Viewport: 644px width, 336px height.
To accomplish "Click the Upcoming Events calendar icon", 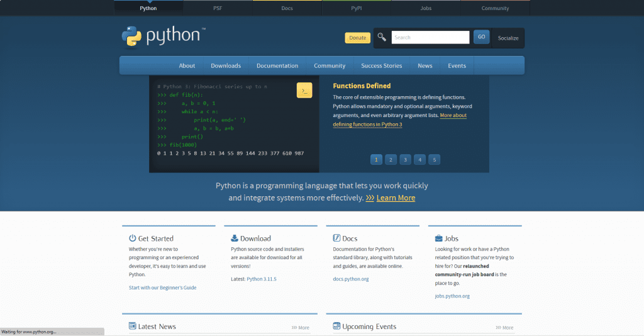I will [x=336, y=326].
